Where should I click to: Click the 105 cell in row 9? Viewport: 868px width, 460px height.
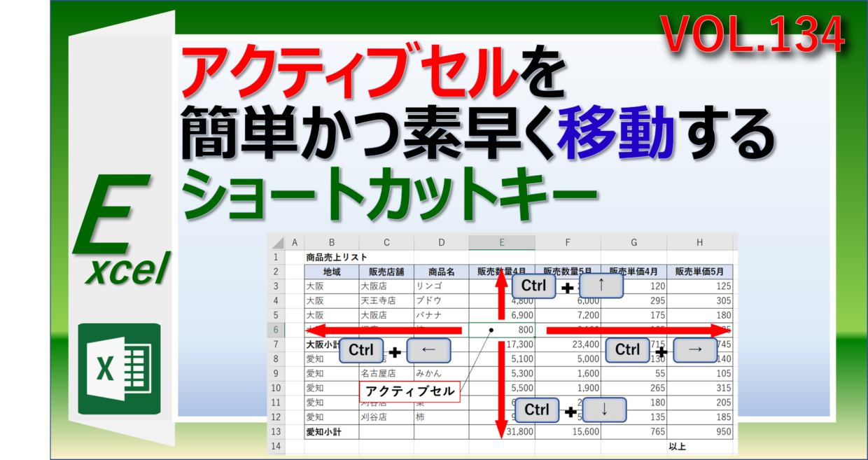700,373
